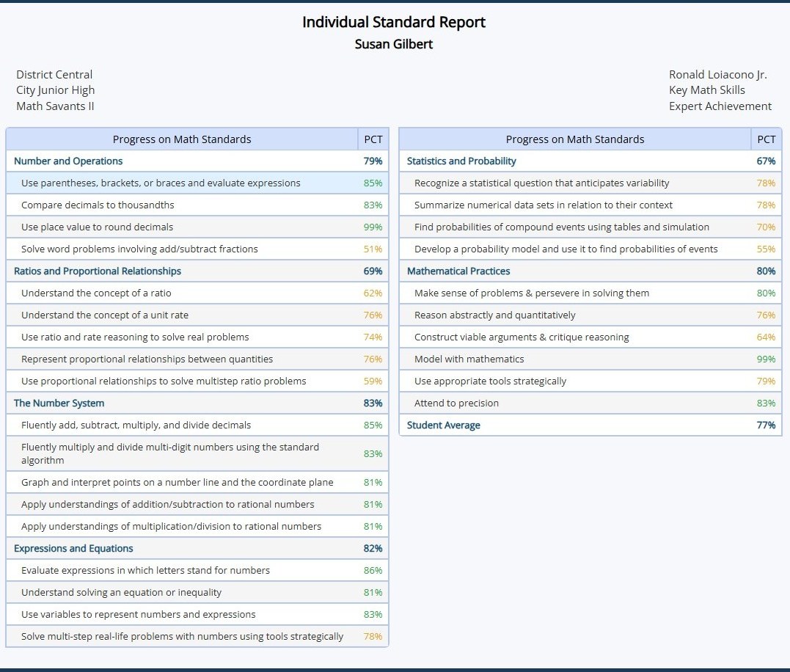Click 'Graph and interpret points on a number line'
The height and width of the screenshot is (672, 790).
click(x=197, y=482)
